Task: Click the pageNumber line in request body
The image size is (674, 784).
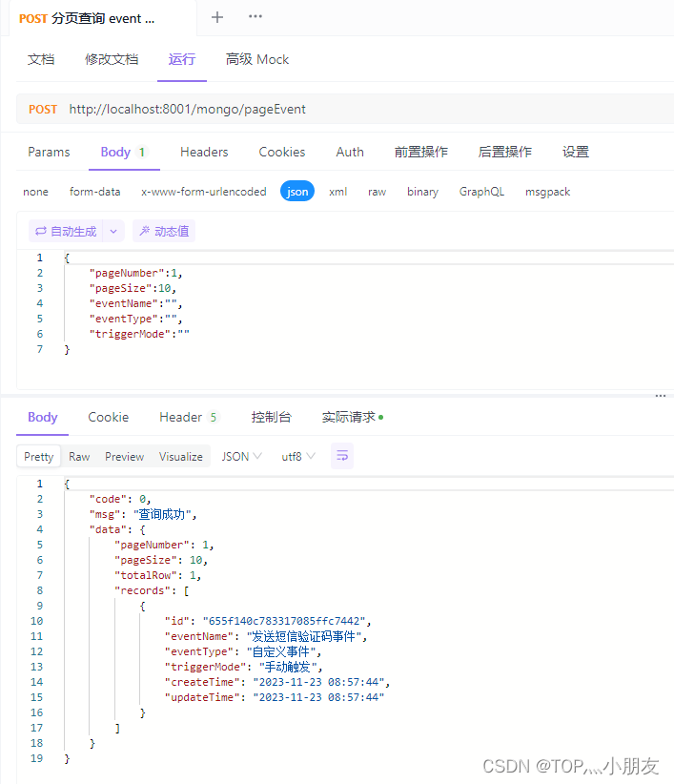Action: [x=136, y=273]
